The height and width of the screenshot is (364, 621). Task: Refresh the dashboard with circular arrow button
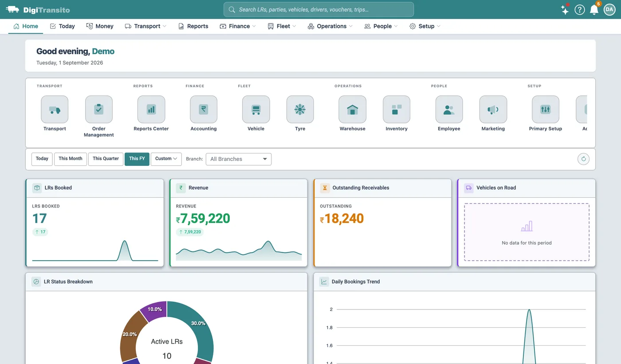583,159
